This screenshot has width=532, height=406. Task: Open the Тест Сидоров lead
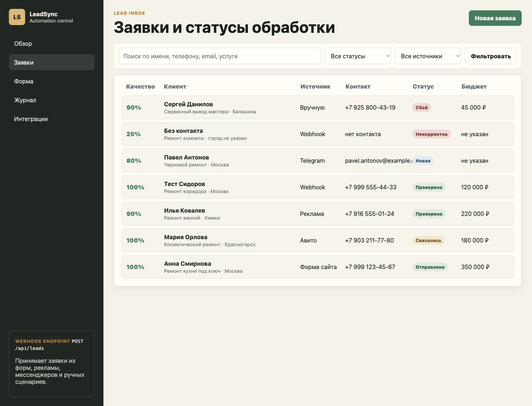coord(318,187)
